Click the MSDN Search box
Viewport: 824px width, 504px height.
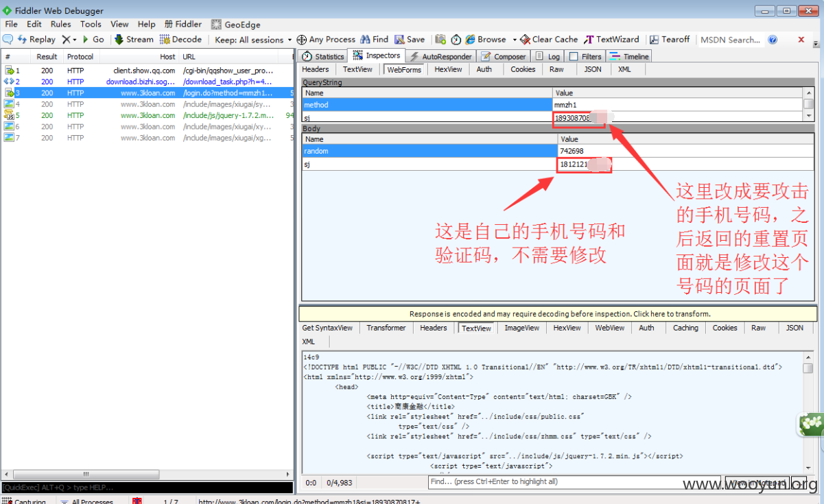(x=730, y=40)
